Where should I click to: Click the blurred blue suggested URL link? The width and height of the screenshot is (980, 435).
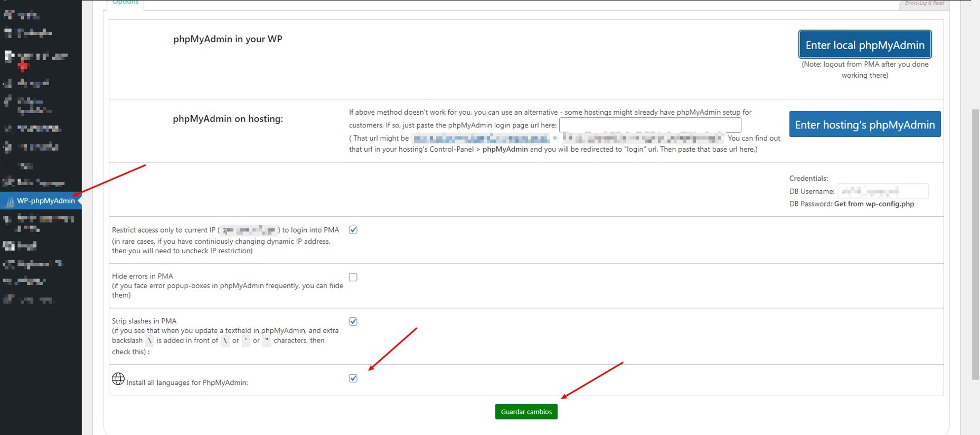(x=481, y=138)
